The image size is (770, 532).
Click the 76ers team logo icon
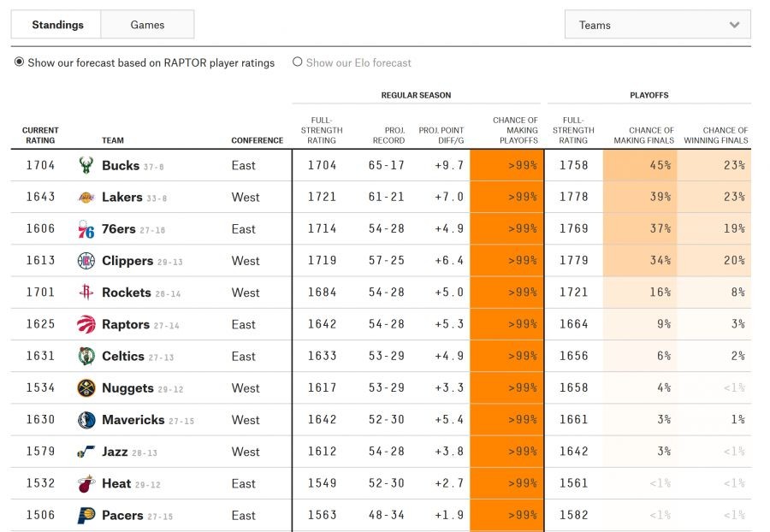pos(86,229)
